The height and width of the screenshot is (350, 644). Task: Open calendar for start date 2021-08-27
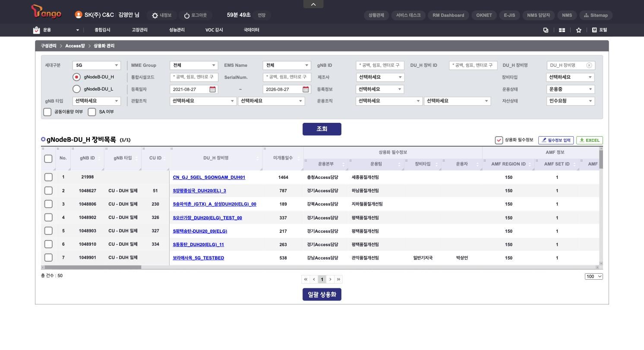coord(212,89)
